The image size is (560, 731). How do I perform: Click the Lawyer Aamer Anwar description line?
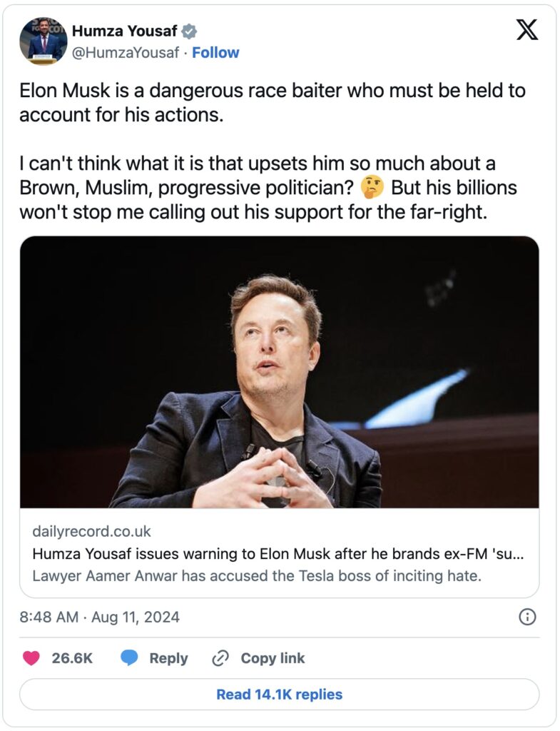pos(257,575)
